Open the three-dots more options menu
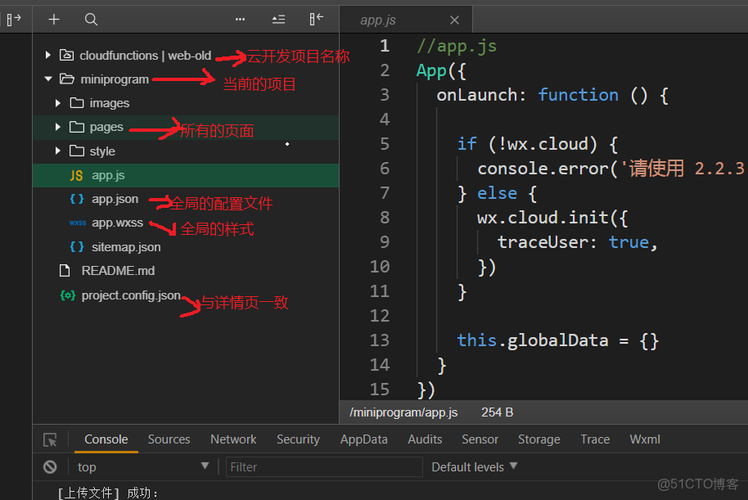The image size is (748, 500). coord(240,19)
